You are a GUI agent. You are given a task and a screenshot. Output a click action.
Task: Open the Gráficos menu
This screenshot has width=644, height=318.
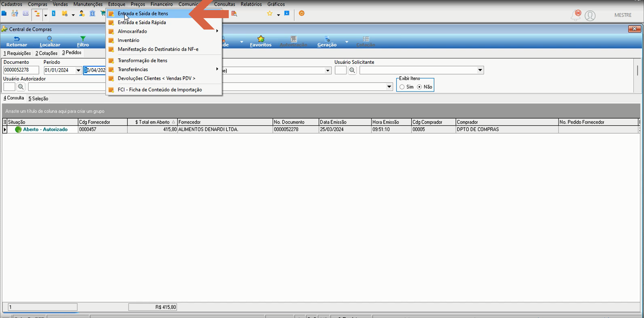(276, 4)
